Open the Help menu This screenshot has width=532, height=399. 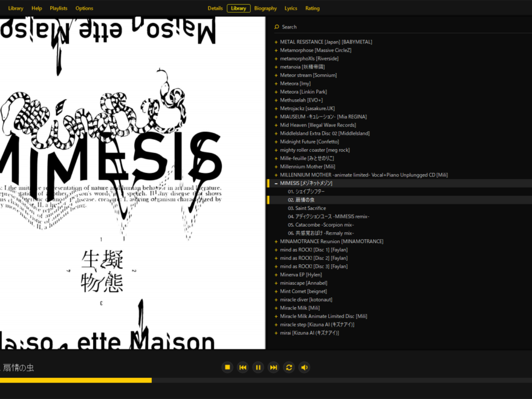pos(37,8)
